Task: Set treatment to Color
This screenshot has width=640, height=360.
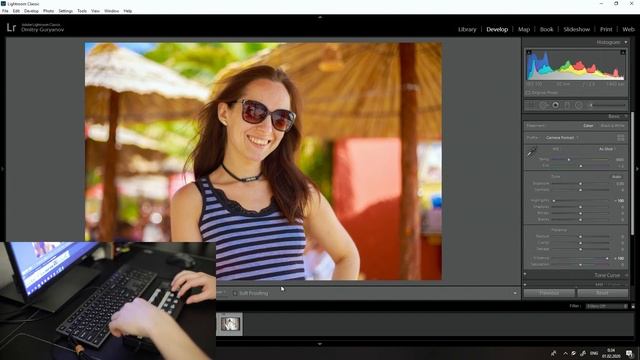Action: point(588,126)
